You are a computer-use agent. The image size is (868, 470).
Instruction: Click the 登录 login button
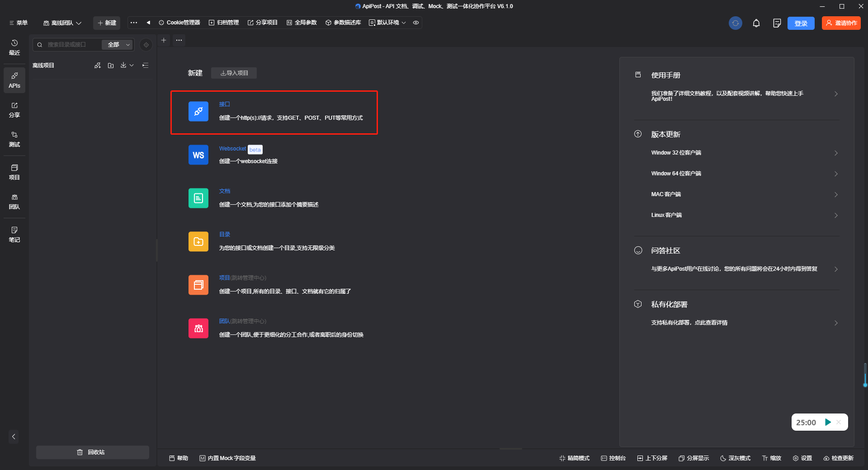tap(801, 23)
